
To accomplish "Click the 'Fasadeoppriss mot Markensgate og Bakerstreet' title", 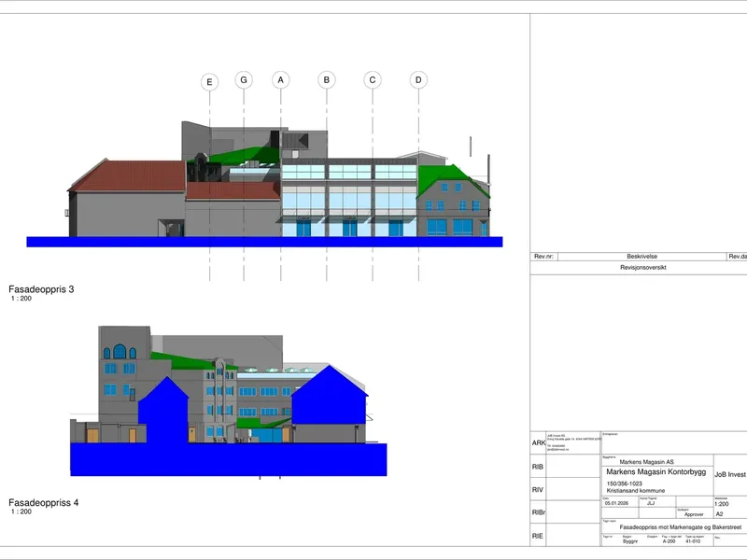I will coord(681,527).
